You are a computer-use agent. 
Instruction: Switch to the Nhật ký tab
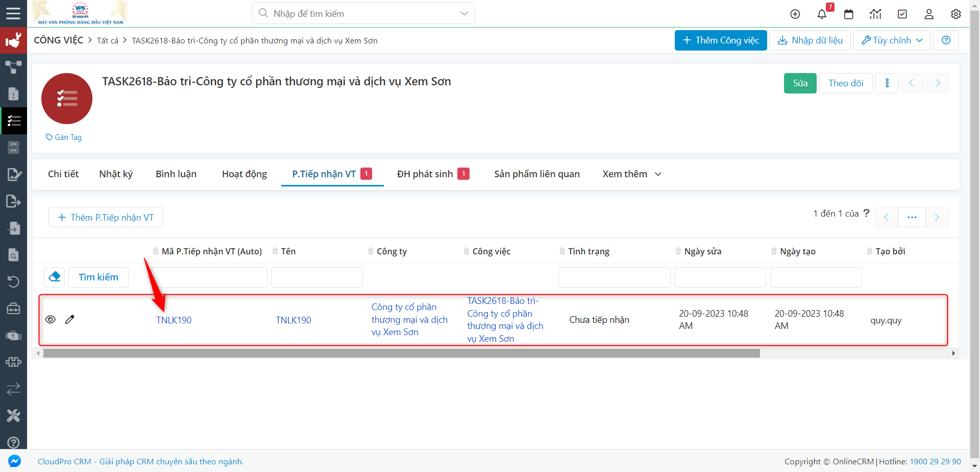pyautogui.click(x=116, y=174)
